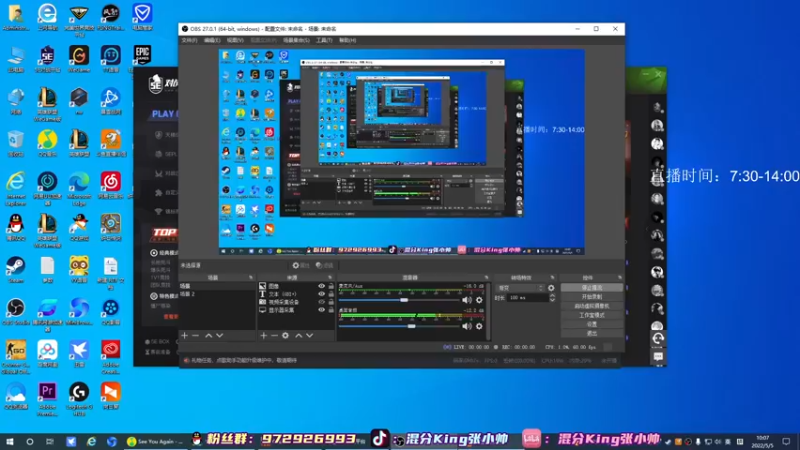Click the 开始录制 button
This screenshot has width=800, height=450.
tap(591, 297)
